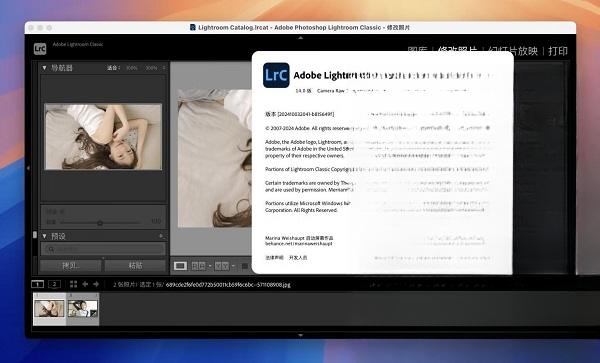Image resolution: width=600 pixels, height=363 pixels.
Task: Click the left panel scrollbar handle
Action: 35,234
